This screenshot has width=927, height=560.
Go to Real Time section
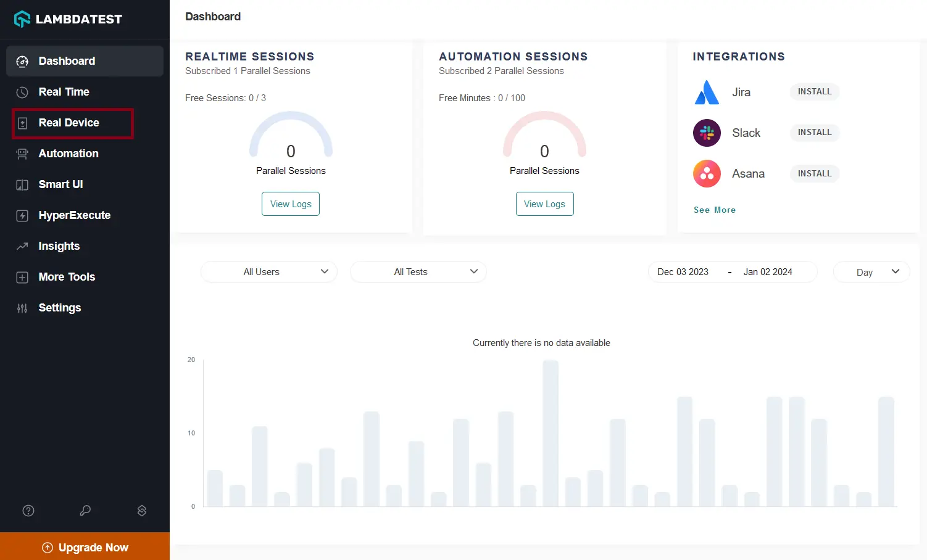(x=85, y=92)
